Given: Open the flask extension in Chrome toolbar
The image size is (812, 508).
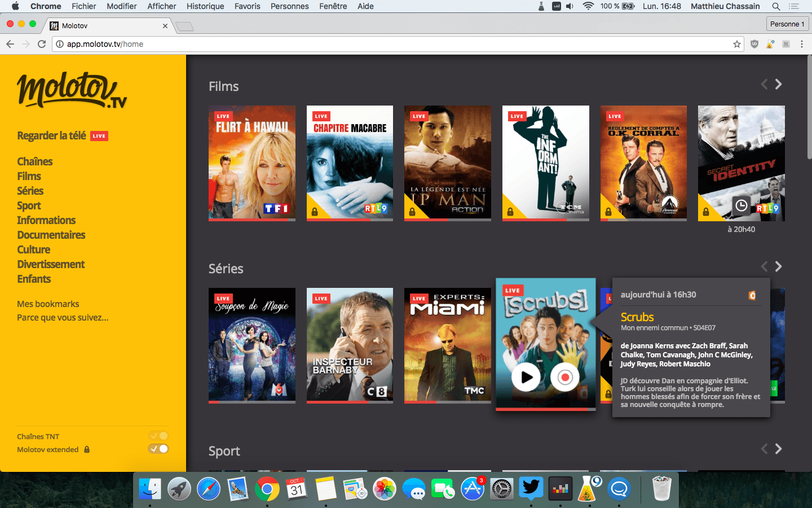Looking at the screenshot, I should click(x=770, y=44).
